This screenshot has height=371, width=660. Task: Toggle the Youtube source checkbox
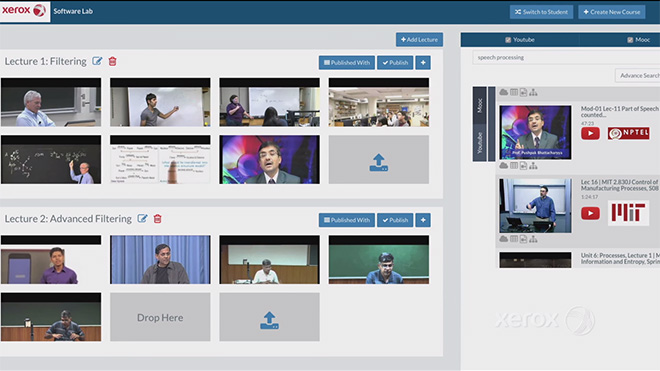[508, 40]
